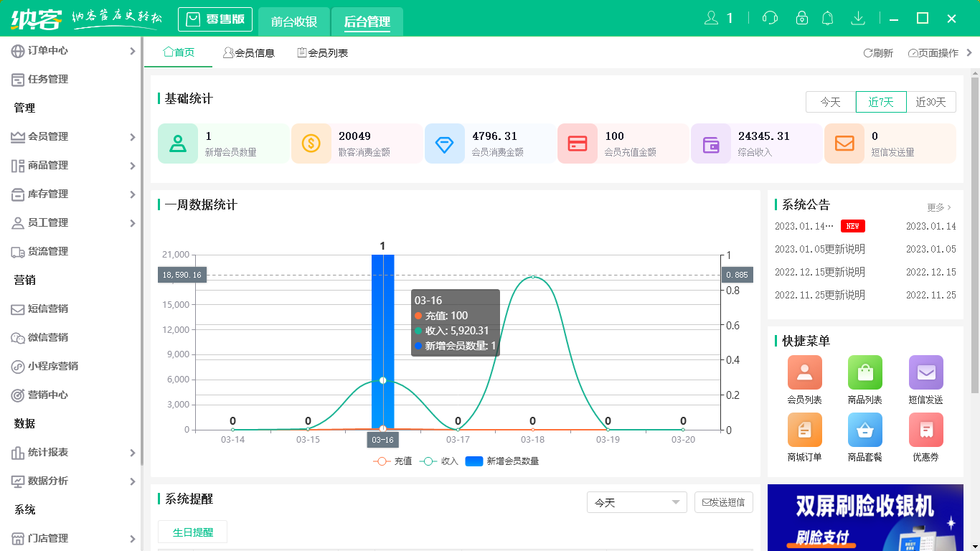
Task: Click the 发送短信 button
Action: click(723, 502)
